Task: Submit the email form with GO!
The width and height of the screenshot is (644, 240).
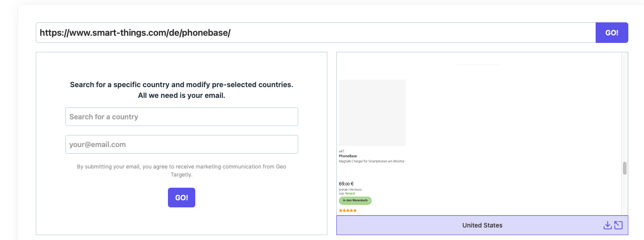Action: click(181, 198)
